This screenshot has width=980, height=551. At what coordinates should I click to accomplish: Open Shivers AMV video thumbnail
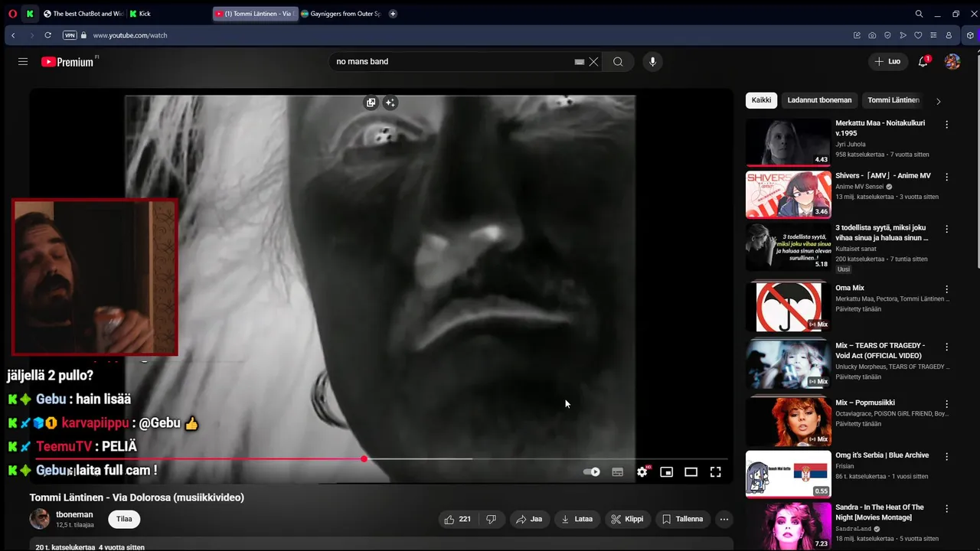pos(788,194)
